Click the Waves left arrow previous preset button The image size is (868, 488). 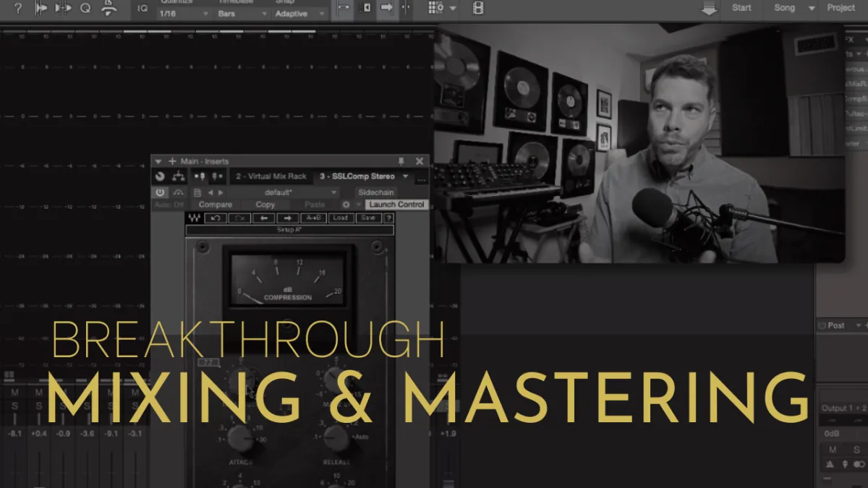tap(264, 218)
